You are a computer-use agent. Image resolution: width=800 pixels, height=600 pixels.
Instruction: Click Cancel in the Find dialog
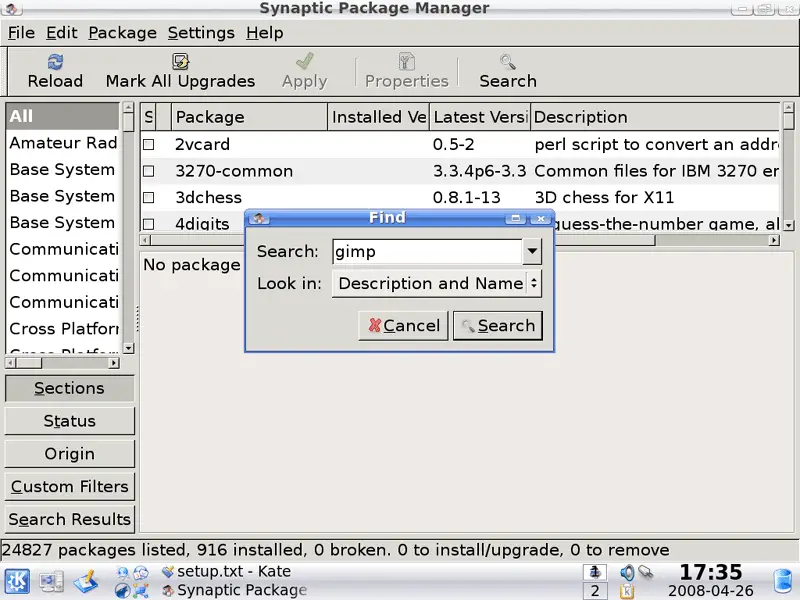coord(403,326)
